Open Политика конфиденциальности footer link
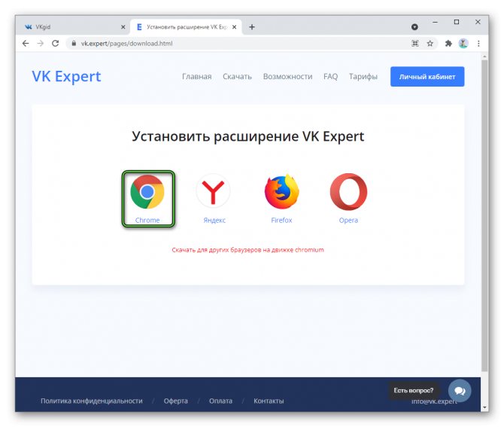This screenshot has height=427, width=504. pos(92,401)
